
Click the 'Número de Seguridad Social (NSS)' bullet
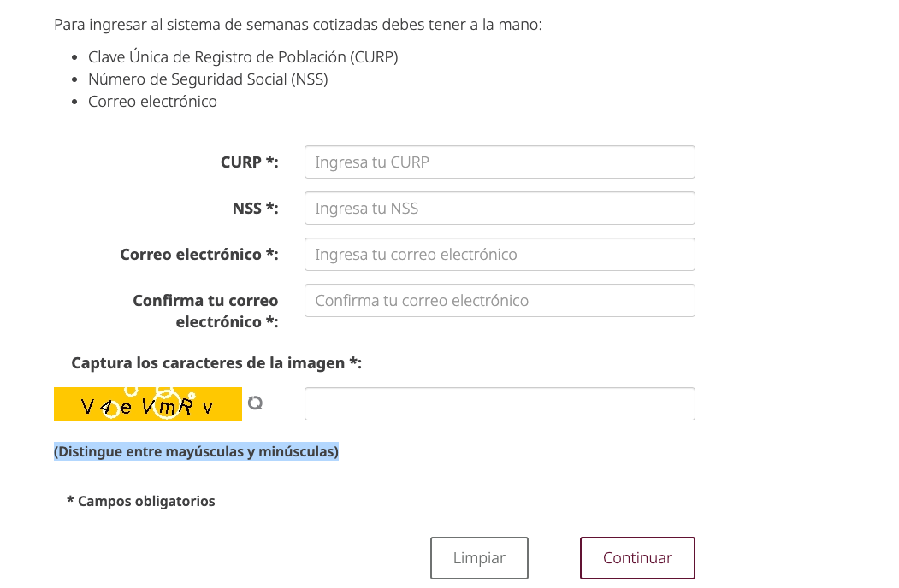(x=208, y=79)
